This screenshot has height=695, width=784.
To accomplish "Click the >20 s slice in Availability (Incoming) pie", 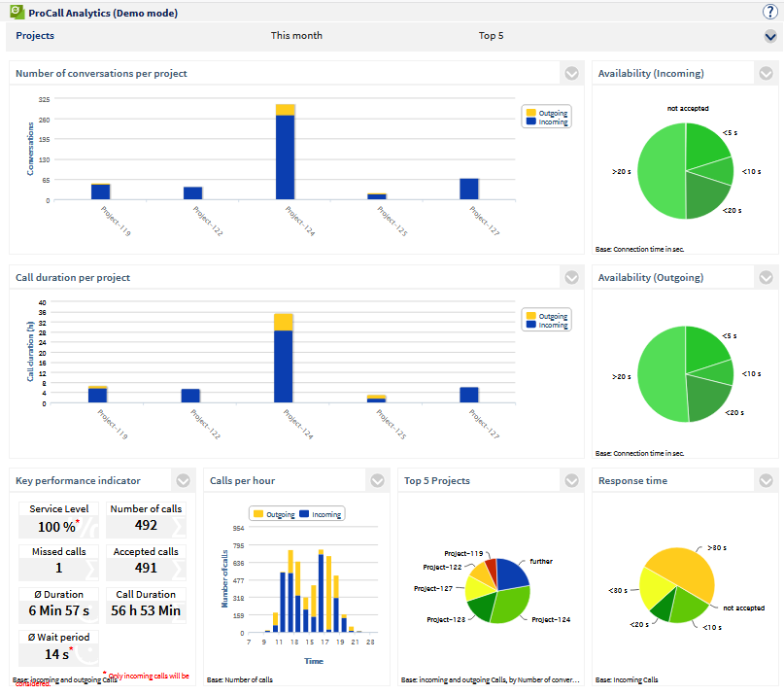I will click(660, 172).
